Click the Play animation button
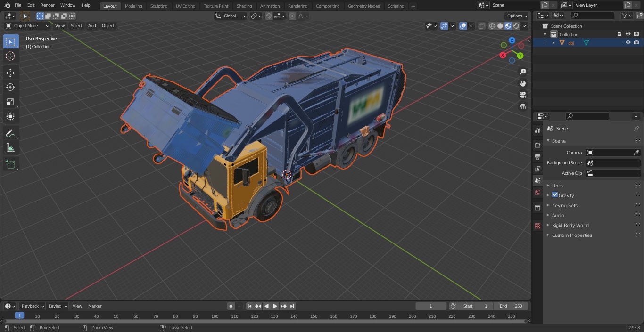This screenshot has width=644, height=332. pos(275,306)
